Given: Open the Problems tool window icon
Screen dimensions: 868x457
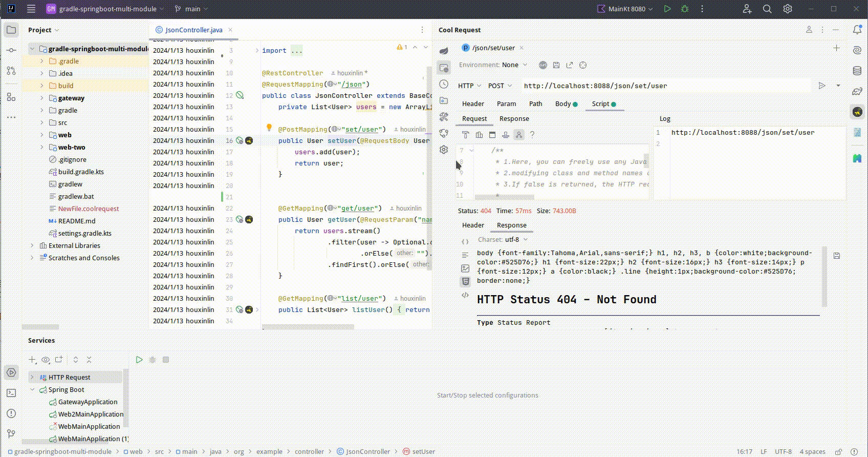Looking at the screenshot, I should [11, 413].
